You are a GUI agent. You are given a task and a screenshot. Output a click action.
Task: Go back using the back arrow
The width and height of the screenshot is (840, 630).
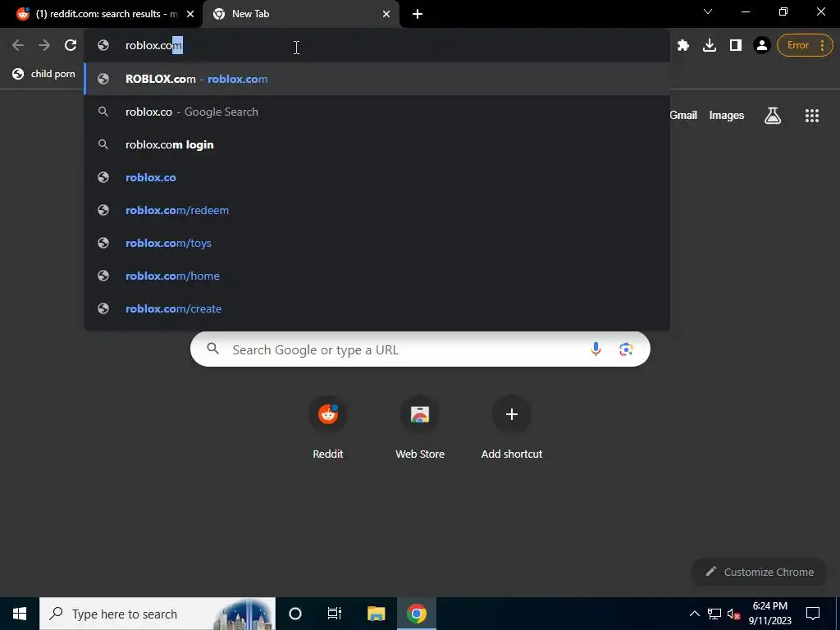[x=18, y=46]
